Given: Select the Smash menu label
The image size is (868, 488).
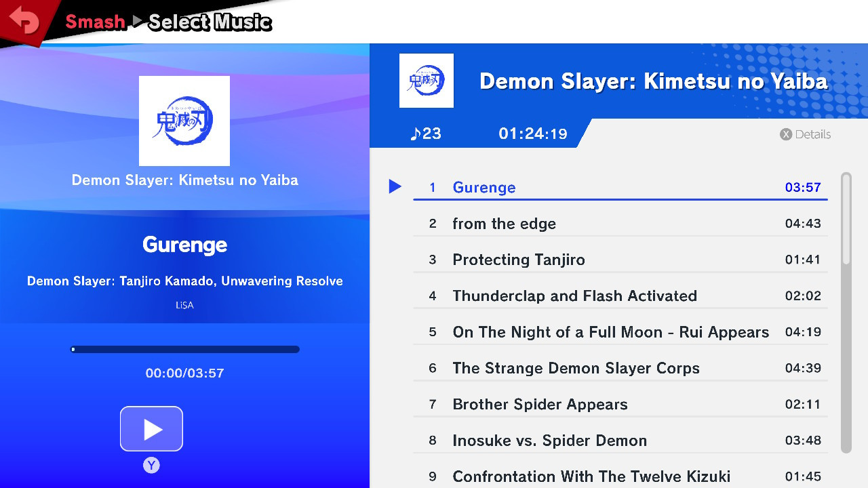Looking at the screenshot, I should tap(96, 21).
